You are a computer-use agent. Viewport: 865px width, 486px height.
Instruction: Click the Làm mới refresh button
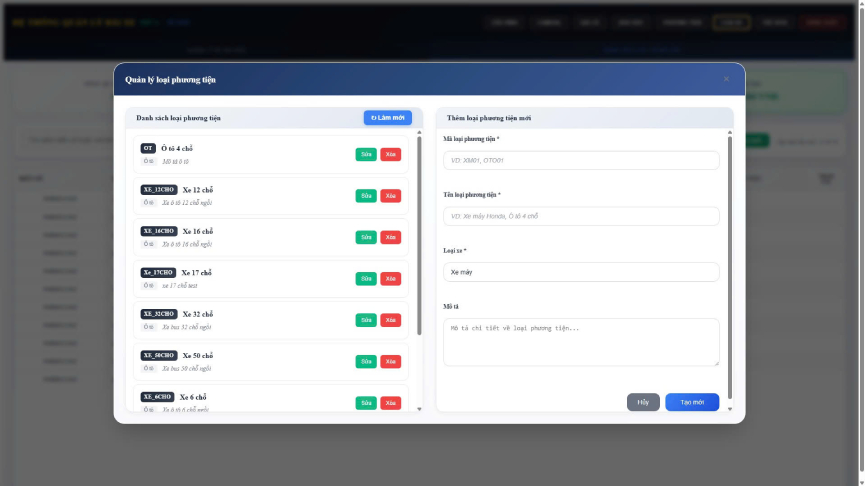[x=387, y=118]
